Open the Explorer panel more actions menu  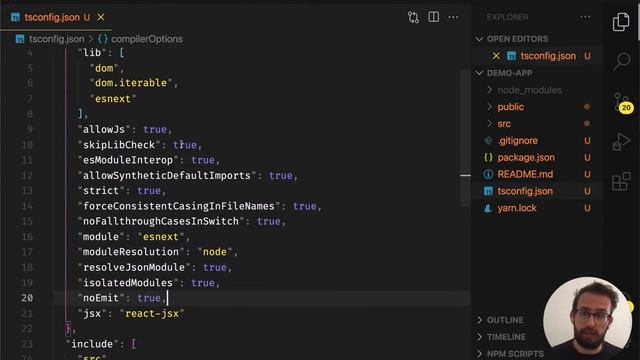585,17
